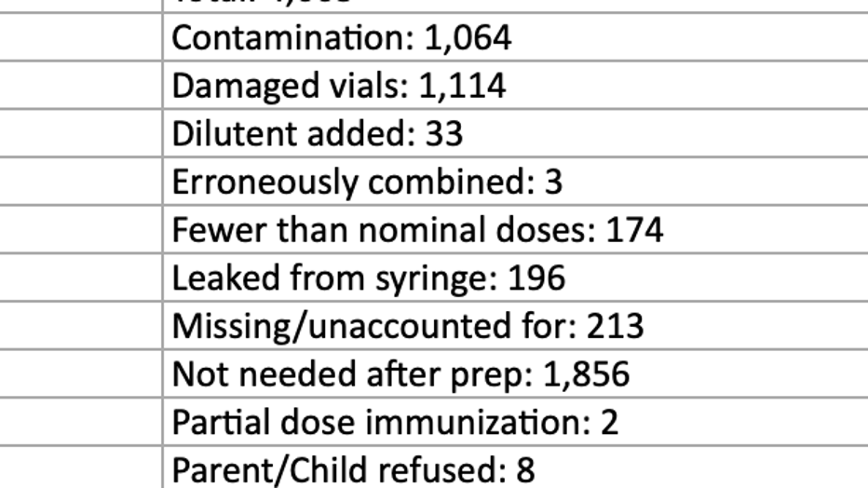
Task: Select the Fewer than nominal doses cell
Action: click(515, 230)
